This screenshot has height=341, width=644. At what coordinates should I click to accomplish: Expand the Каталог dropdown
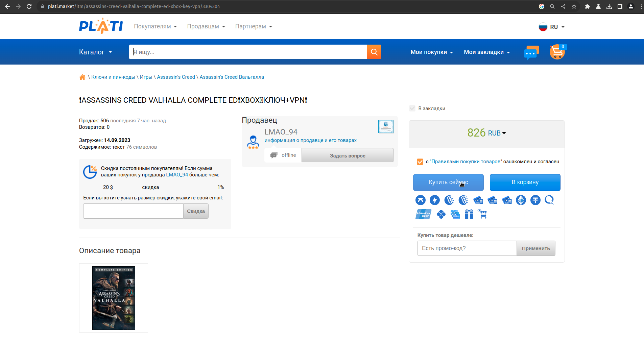click(96, 52)
